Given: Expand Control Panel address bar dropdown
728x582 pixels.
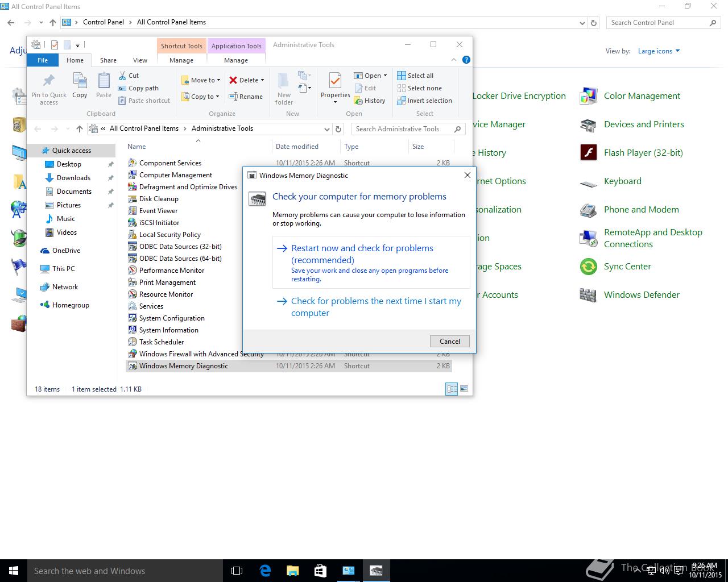Looking at the screenshot, I should (x=582, y=23).
